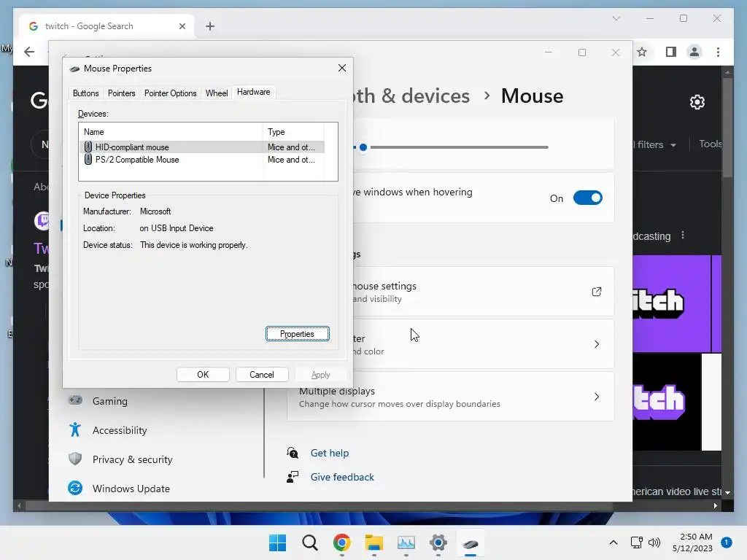747x560 pixels.
Task: Open the Multiple displays settings row
Action: pyautogui.click(x=450, y=397)
